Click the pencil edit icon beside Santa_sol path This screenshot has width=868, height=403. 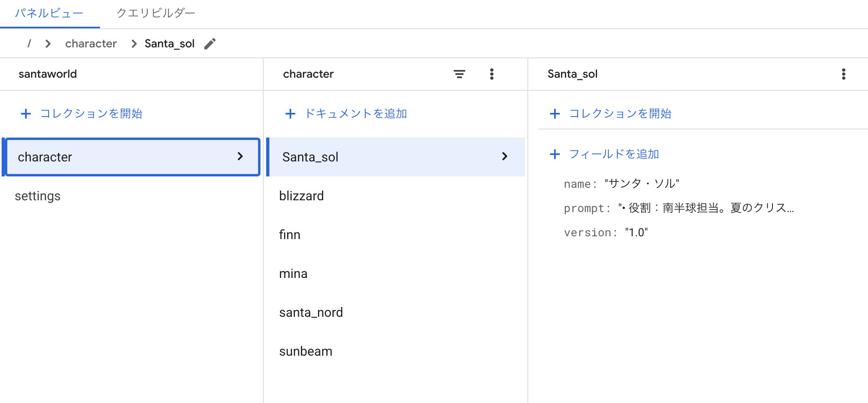tap(210, 44)
